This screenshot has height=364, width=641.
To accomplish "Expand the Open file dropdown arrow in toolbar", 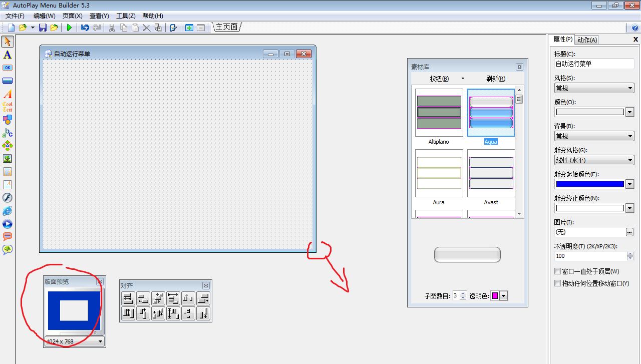I will [x=33, y=28].
